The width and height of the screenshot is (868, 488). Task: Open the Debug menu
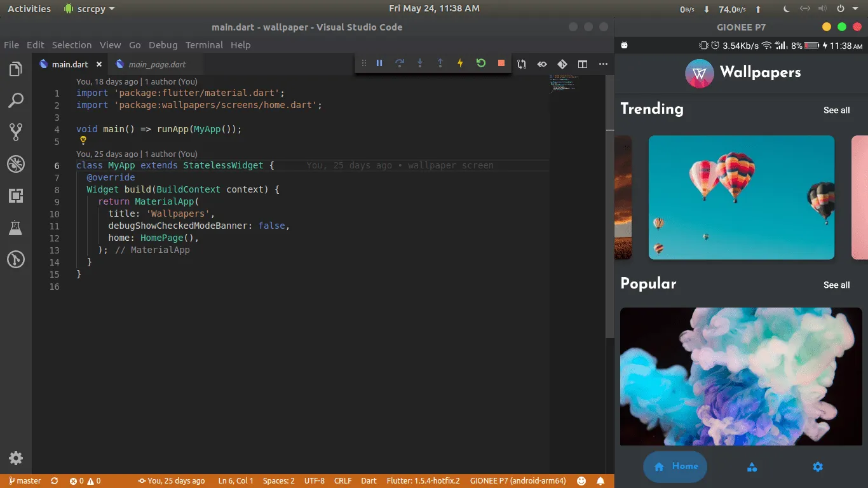tap(163, 45)
